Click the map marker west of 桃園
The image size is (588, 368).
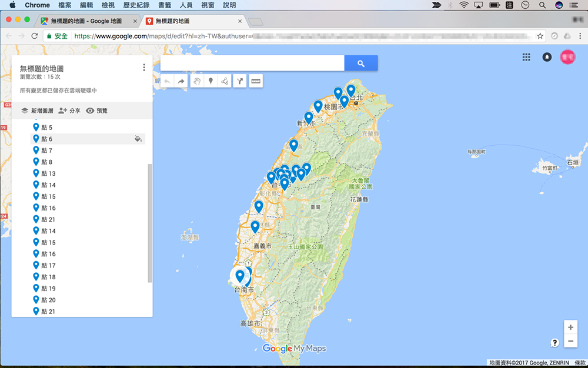(x=318, y=106)
